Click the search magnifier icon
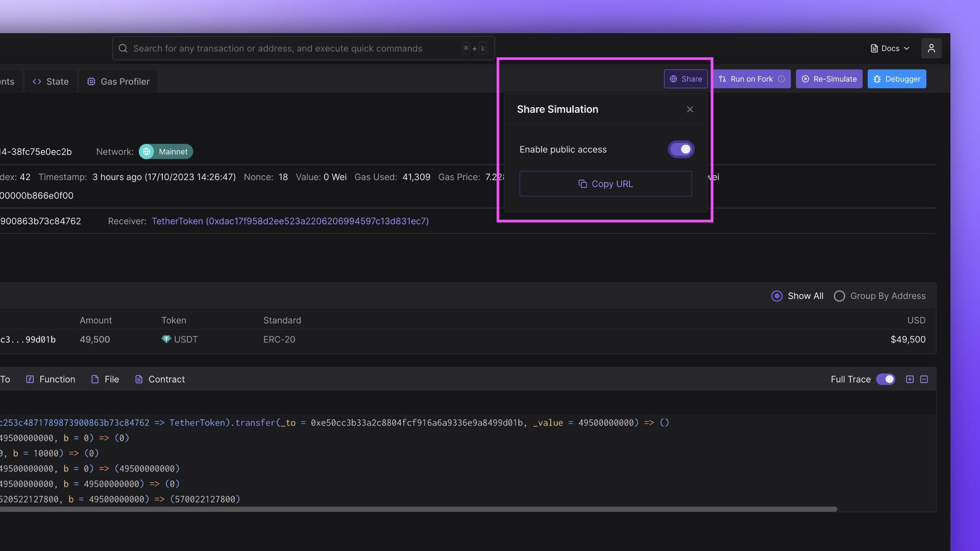 (123, 48)
